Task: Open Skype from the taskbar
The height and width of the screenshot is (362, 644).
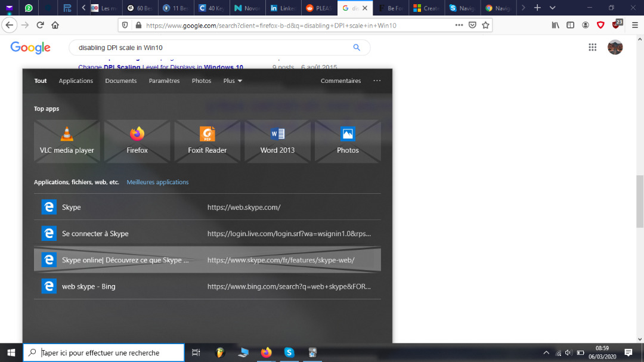Action: pyautogui.click(x=289, y=352)
